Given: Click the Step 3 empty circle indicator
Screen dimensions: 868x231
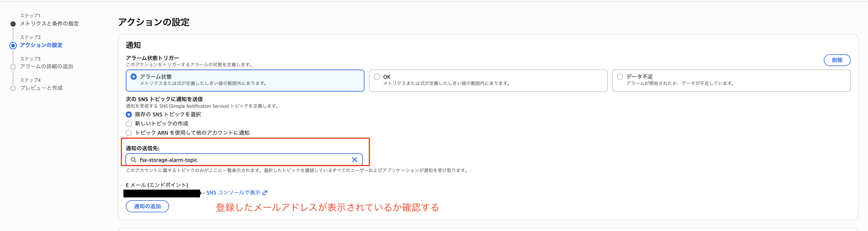Looking at the screenshot, I should click(13, 67).
